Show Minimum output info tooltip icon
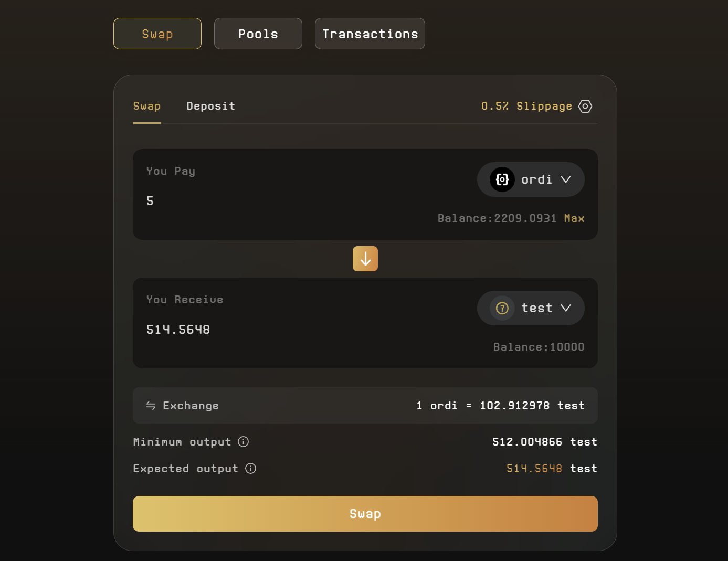The image size is (728, 561). point(244,442)
